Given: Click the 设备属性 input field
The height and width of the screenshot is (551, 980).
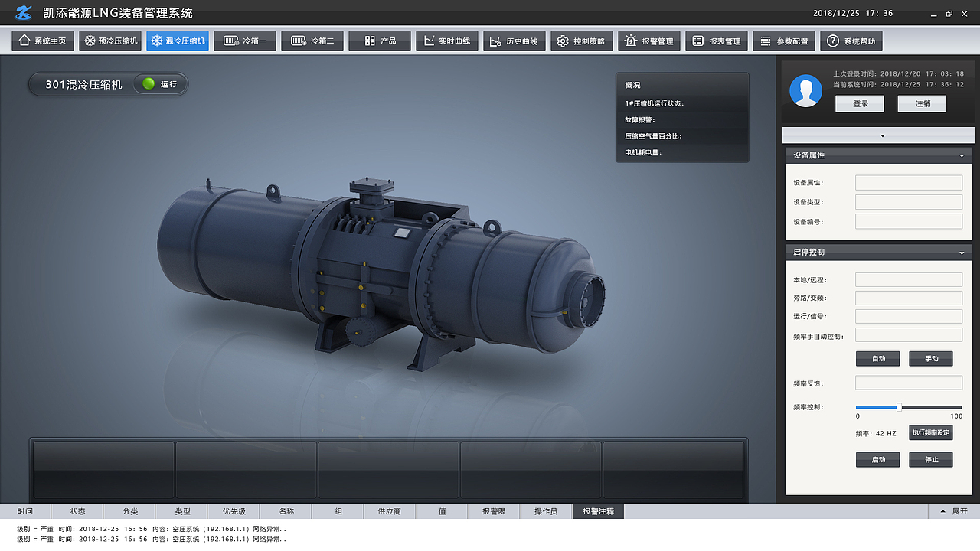Looking at the screenshot, I should [x=909, y=182].
